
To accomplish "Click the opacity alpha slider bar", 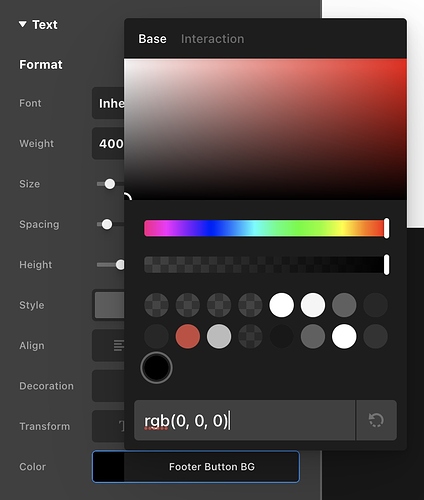I will (266, 265).
